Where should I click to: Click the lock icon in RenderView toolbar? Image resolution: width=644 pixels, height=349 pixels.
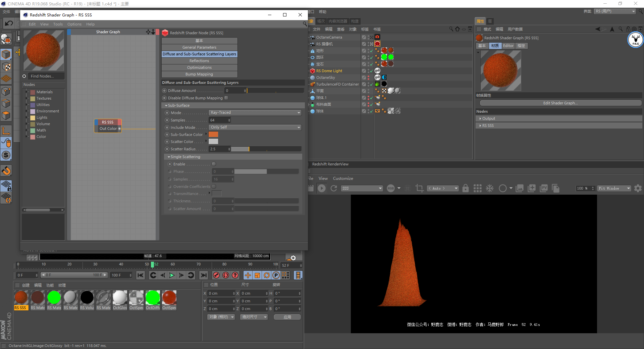click(466, 188)
